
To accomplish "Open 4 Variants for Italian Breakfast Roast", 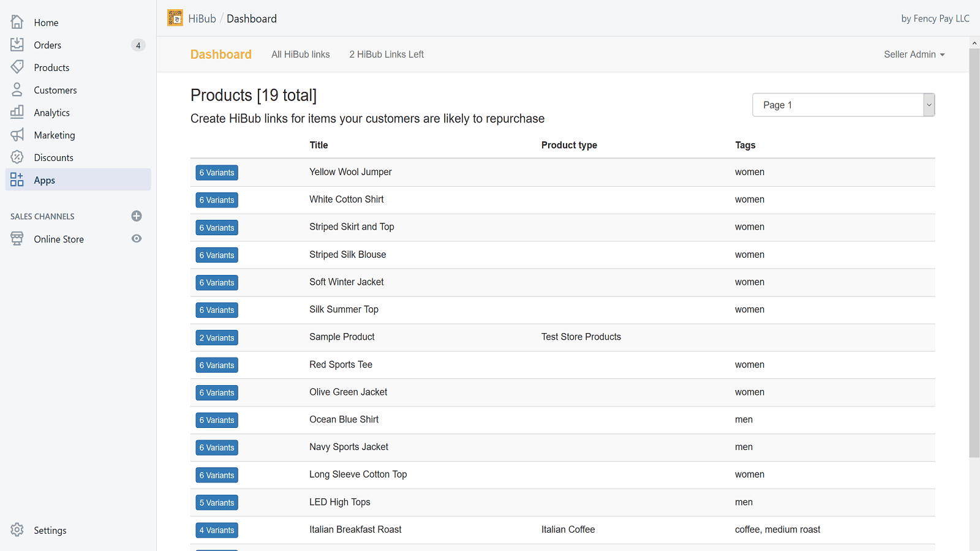I will 217,530.
